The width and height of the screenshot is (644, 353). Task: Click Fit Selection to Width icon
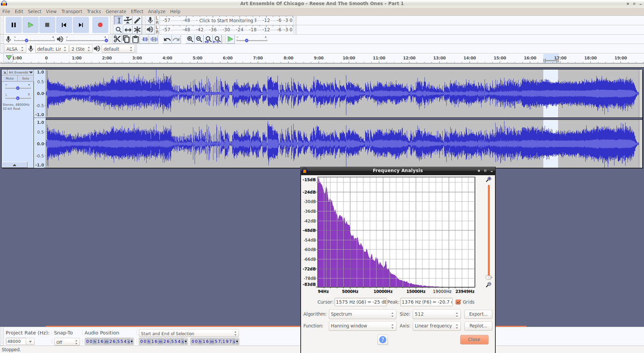click(x=208, y=39)
